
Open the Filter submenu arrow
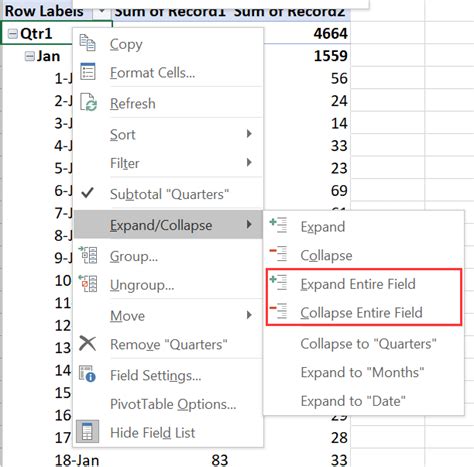(249, 162)
